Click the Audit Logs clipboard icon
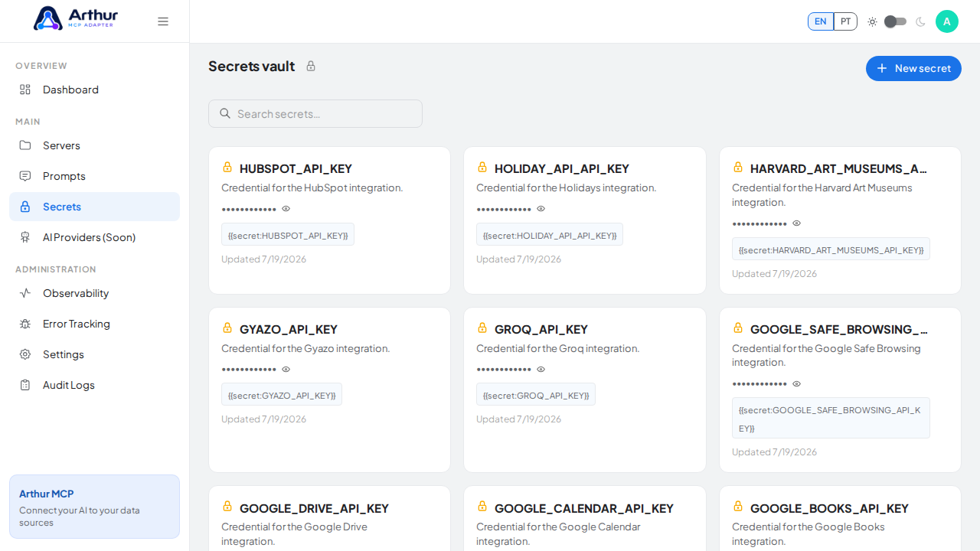980x551 pixels. 25,385
